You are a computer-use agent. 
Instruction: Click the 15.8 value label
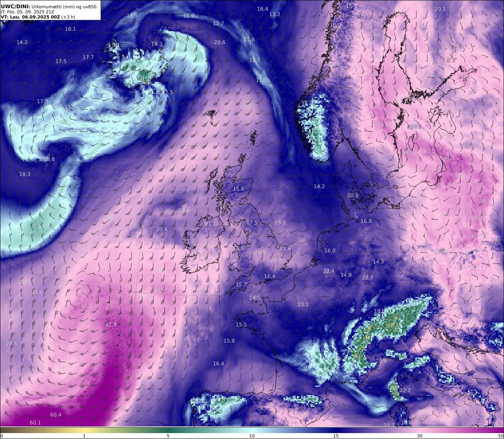click(x=229, y=341)
